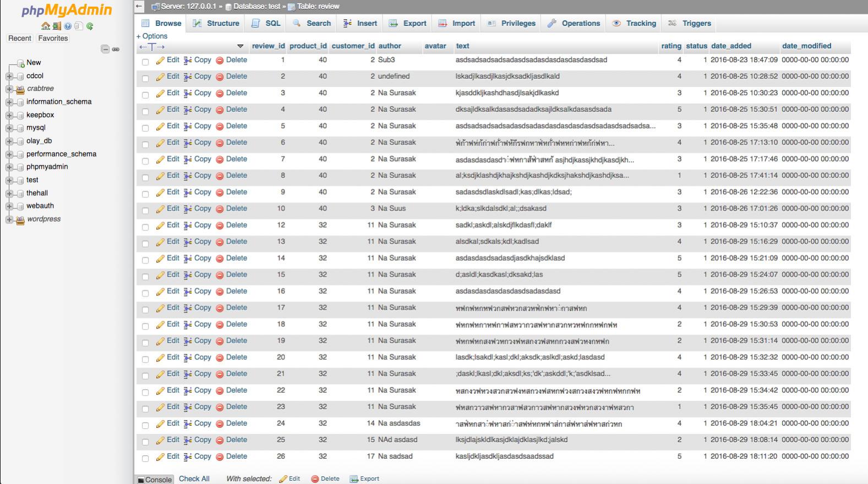This screenshot has height=484, width=868.
Task: Open the column display dropdown arrow in header
Action: tap(240, 46)
